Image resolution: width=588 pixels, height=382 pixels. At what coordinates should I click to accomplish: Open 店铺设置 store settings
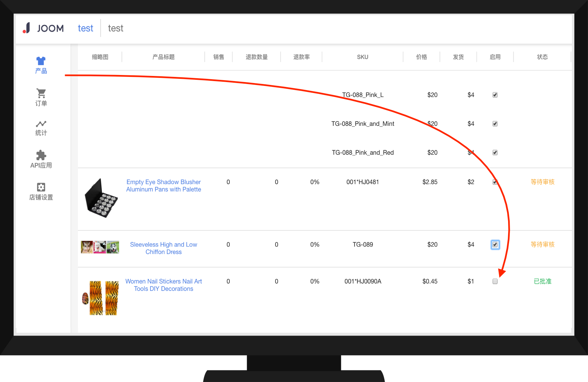pyautogui.click(x=41, y=191)
